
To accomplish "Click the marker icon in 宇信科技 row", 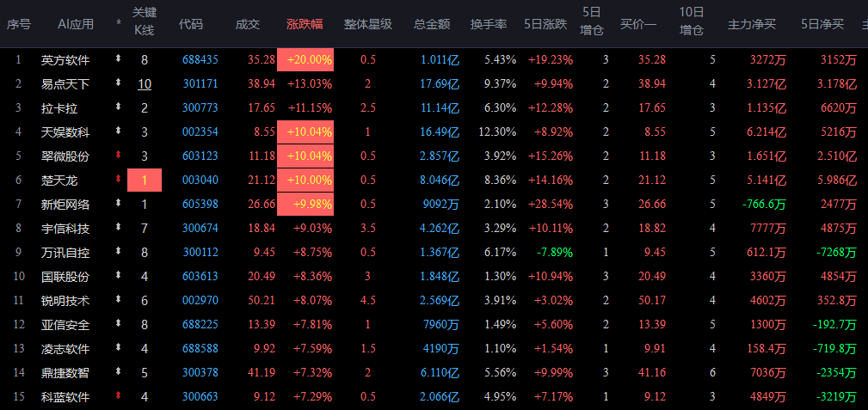I will 118,228.
